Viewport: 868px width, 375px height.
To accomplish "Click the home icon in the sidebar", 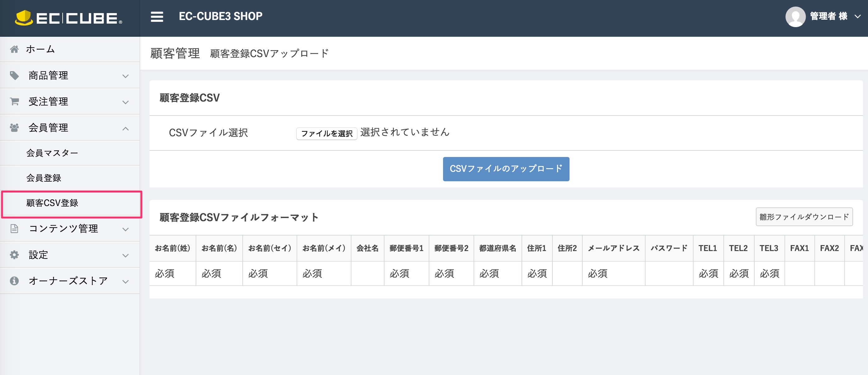I will (14, 49).
